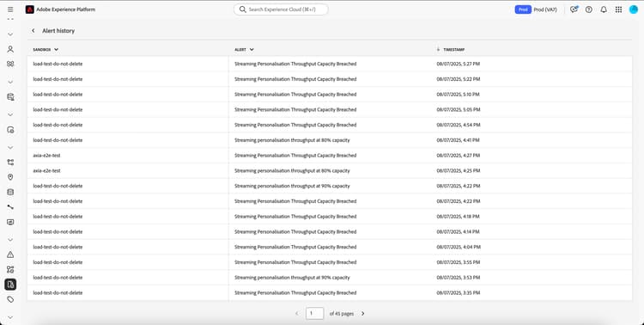The width and height of the screenshot is (644, 325).
Task: Collapse sidebar section above data stack icon
Action: (x=10, y=82)
